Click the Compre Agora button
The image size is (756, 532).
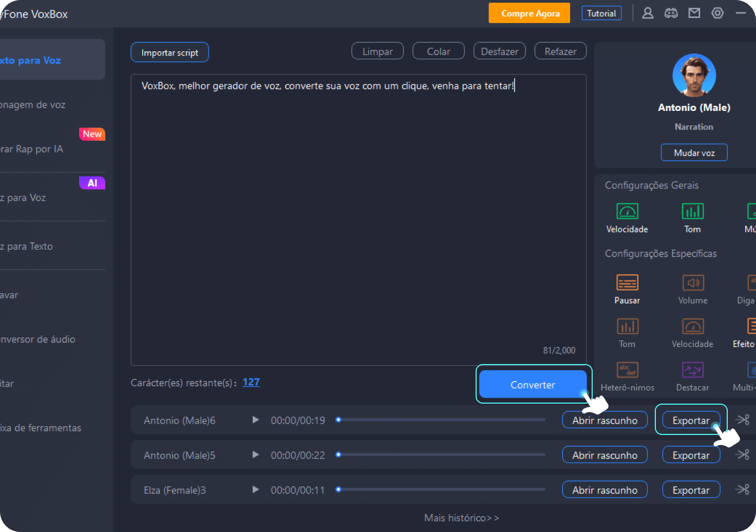530,13
